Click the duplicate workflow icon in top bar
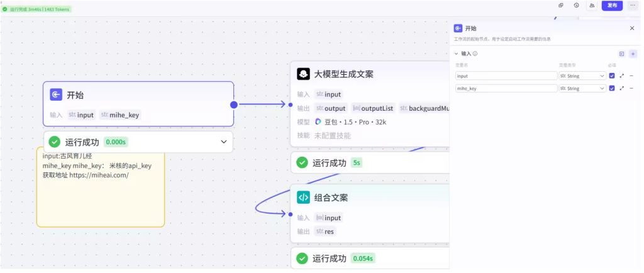The image size is (644, 273). [x=561, y=6]
